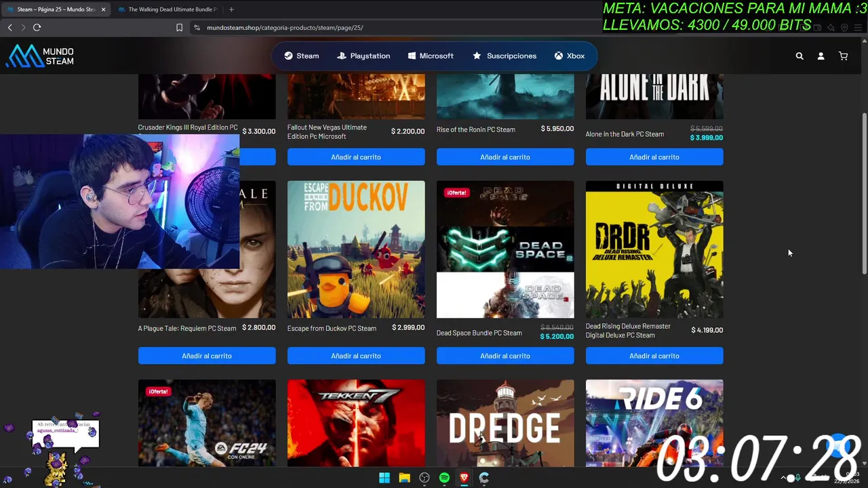This screenshot has height=488, width=868.
Task: Open Crusader Kings III Royal Edition link
Action: pyautogui.click(x=188, y=127)
